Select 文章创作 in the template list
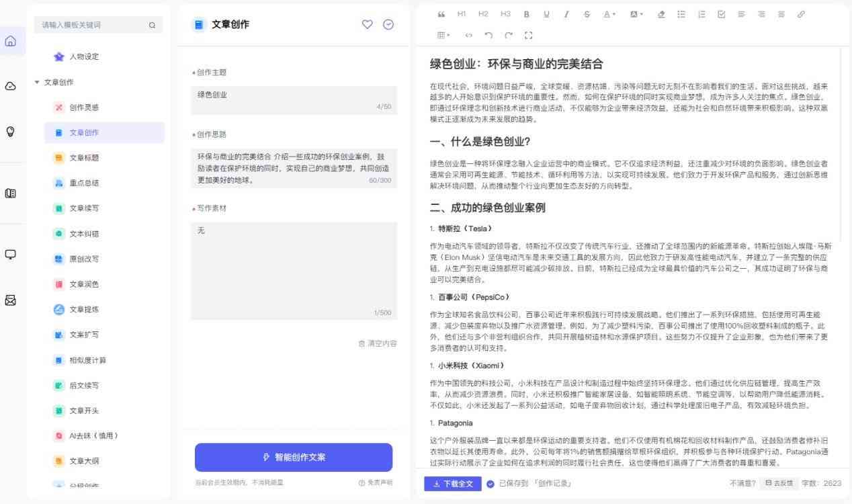Viewport: 852px width, 504px height. pos(104,132)
